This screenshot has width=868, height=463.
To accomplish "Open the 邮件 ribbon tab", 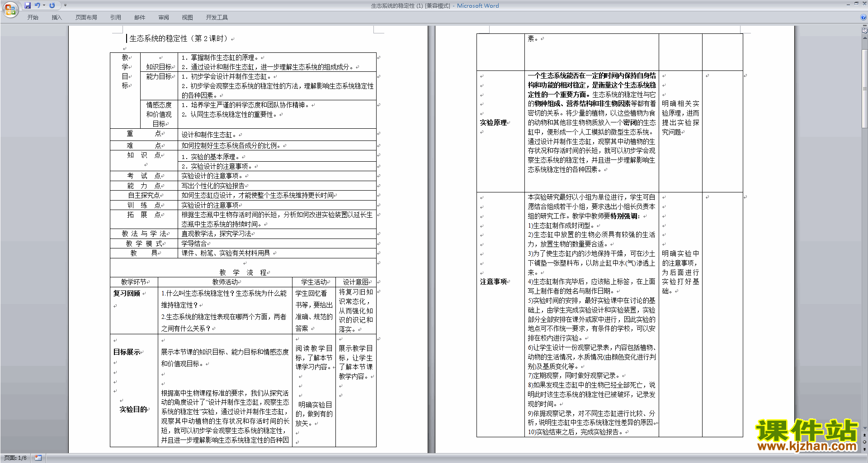I will coord(140,18).
